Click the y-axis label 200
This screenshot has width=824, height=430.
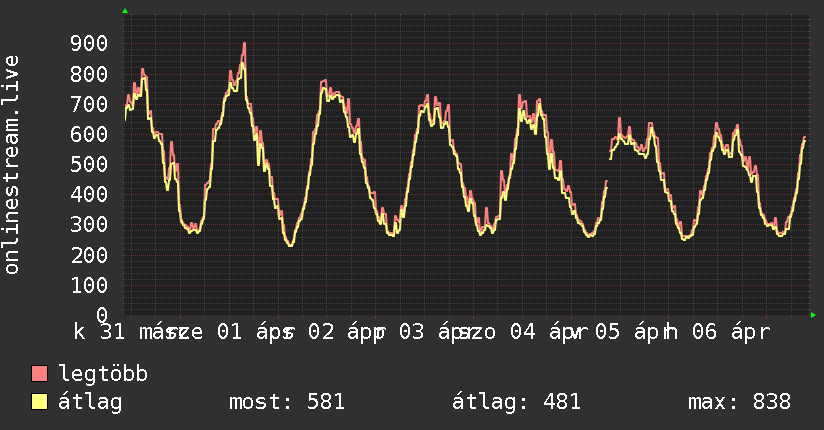coord(89,255)
